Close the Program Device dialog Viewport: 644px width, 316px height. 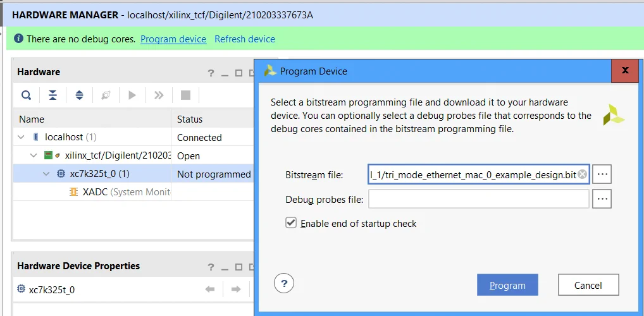(625, 71)
